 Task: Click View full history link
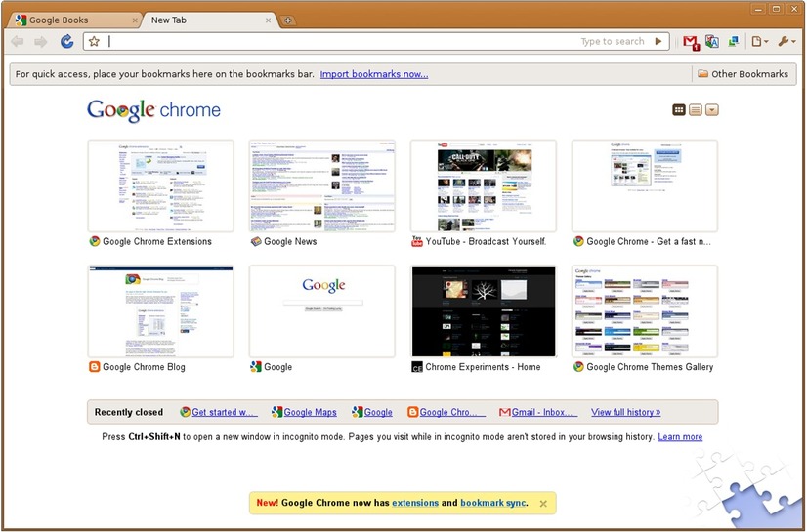[626, 412]
